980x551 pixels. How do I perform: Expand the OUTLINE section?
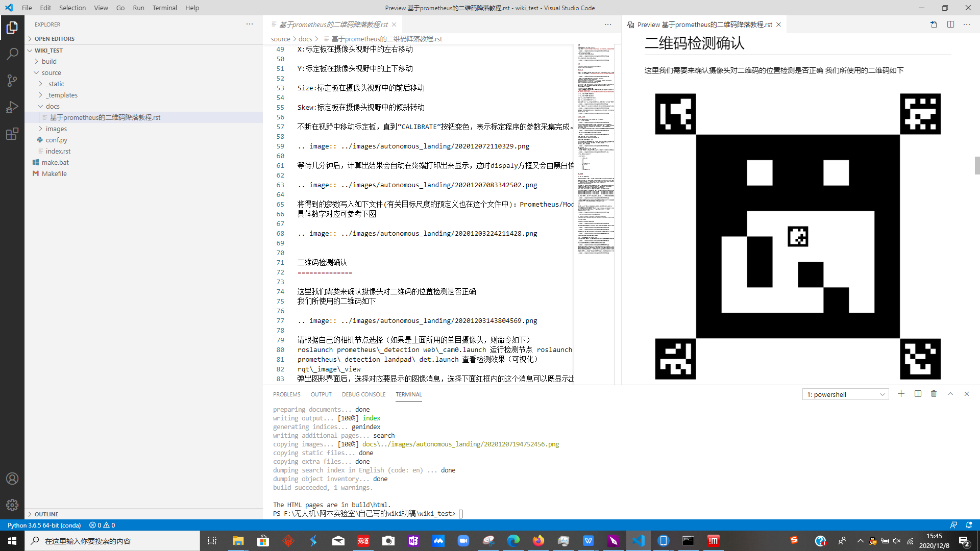pyautogui.click(x=46, y=514)
